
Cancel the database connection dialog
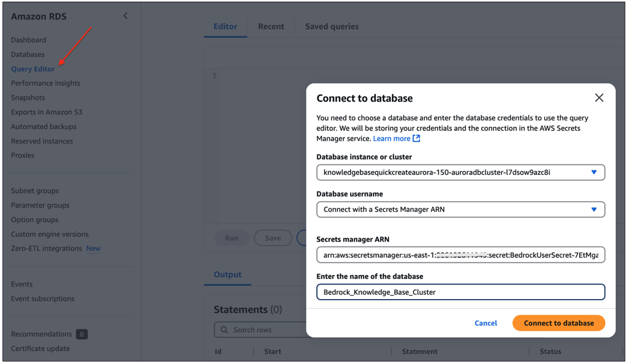click(x=485, y=323)
